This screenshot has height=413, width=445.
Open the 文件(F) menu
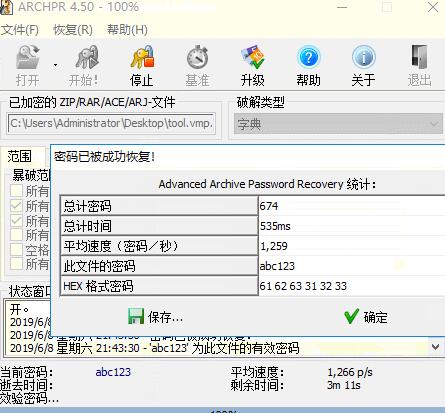(x=20, y=30)
